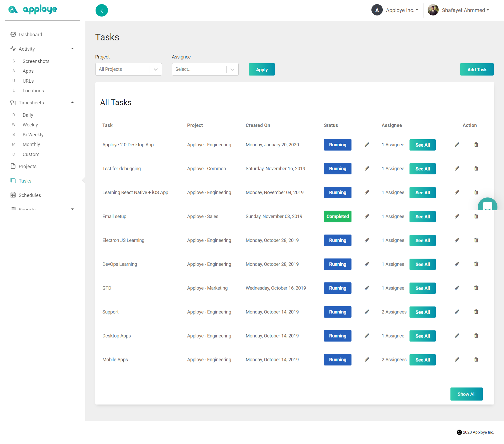504x444 pixels.
Task: Delete the Mobile Apps task
Action: point(476,360)
